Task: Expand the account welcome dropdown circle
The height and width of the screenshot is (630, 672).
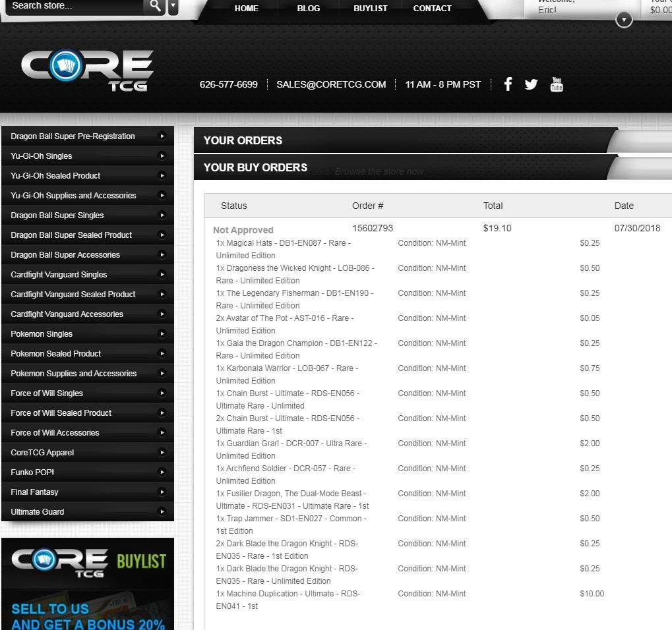Action: [624, 20]
